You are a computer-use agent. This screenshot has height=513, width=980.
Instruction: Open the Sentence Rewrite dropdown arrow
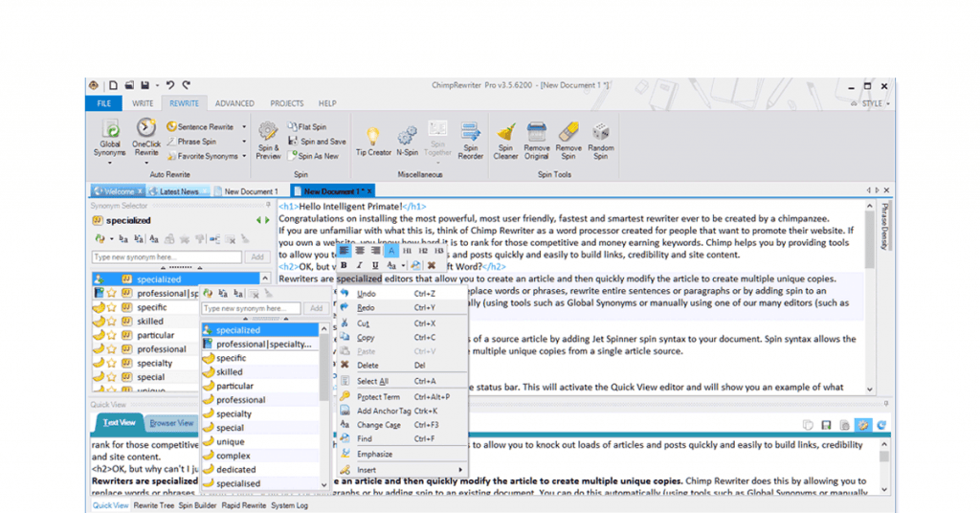244,127
